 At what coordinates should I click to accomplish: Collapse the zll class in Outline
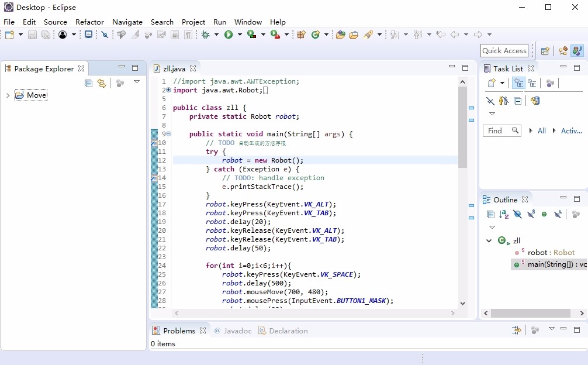489,241
